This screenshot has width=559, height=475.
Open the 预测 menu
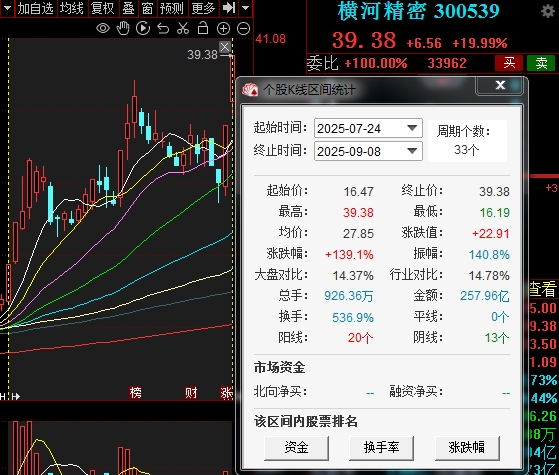coord(171,8)
